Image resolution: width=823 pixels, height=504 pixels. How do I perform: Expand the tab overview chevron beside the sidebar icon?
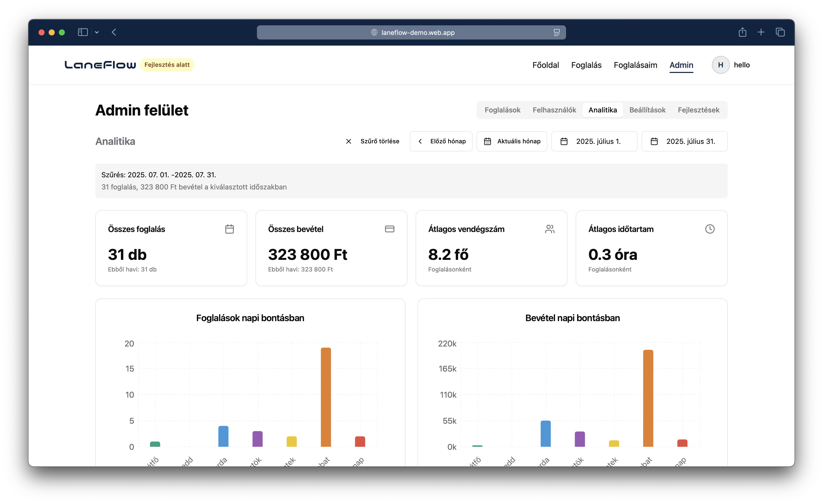coord(97,32)
